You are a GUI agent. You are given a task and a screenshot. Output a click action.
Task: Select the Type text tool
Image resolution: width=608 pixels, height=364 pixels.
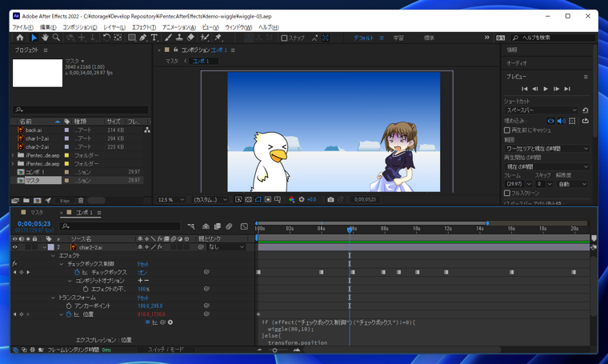154,38
